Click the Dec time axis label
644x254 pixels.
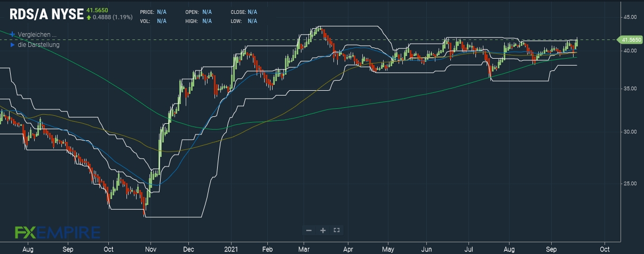(188, 249)
